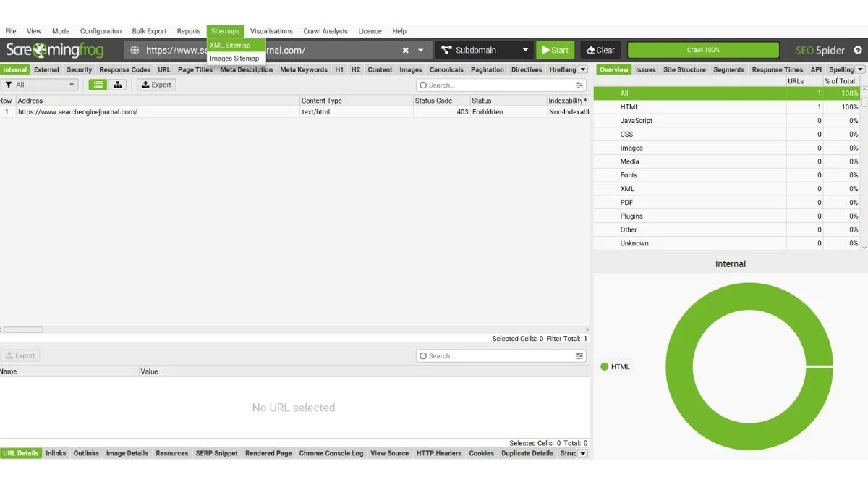The width and height of the screenshot is (868, 485).
Task: Click the Crawl 100% progress bar
Action: pyautogui.click(x=703, y=51)
